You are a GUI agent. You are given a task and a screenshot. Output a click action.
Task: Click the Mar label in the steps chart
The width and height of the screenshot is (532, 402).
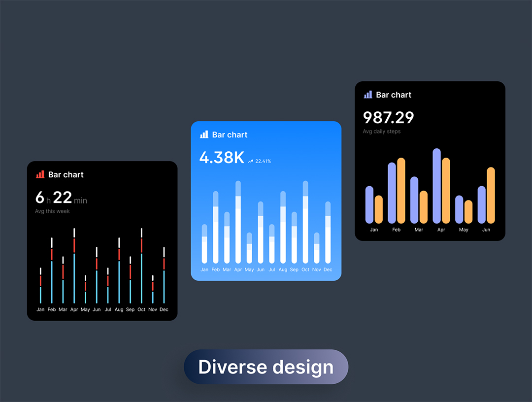pos(419,230)
